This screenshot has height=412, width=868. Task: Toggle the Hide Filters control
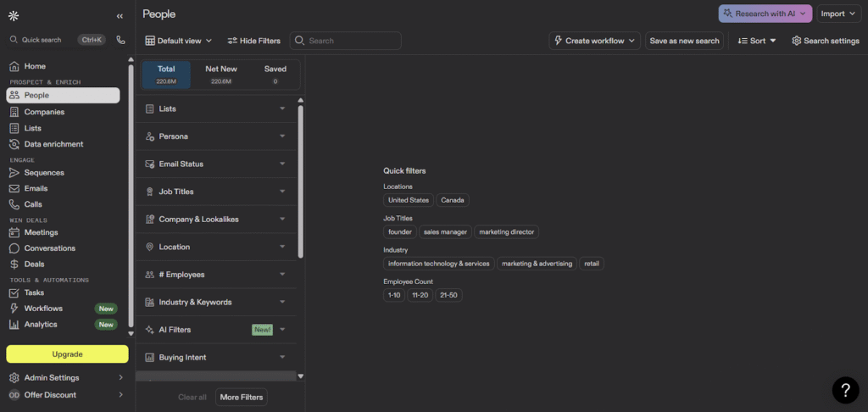[253, 41]
